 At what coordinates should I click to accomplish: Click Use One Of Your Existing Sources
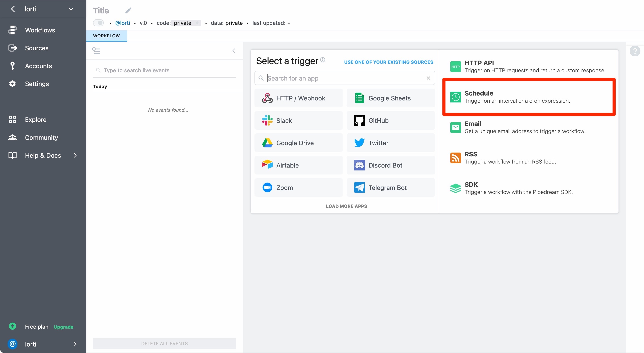[x=388, y=62]
